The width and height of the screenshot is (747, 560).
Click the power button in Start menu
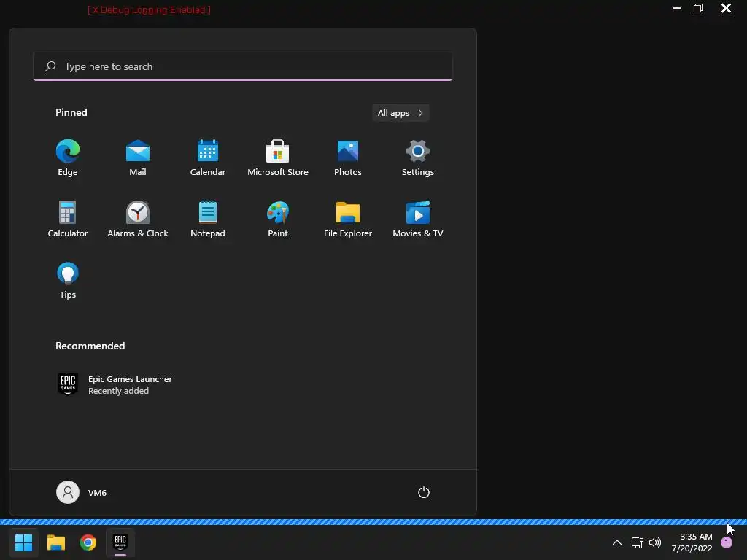(424, 492)
